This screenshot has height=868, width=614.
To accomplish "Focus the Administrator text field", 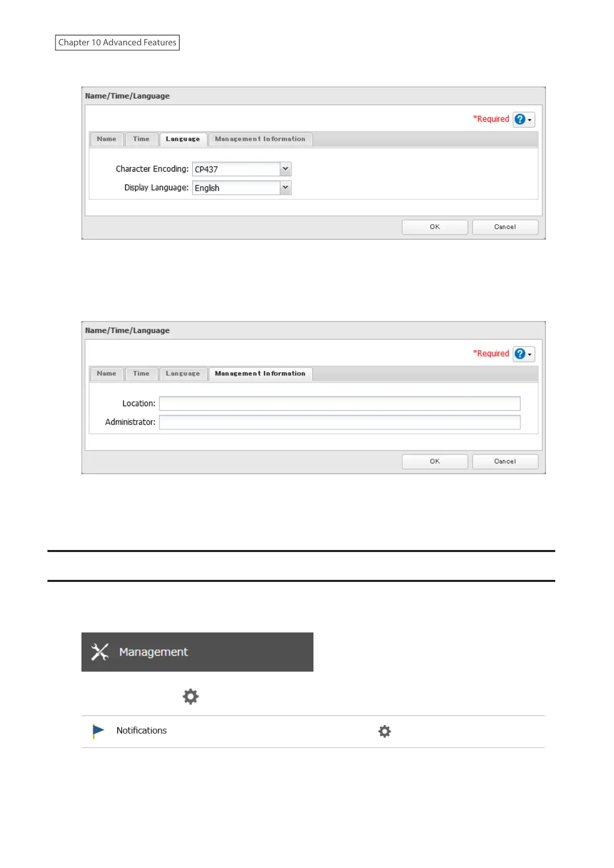I will [339, 422].
